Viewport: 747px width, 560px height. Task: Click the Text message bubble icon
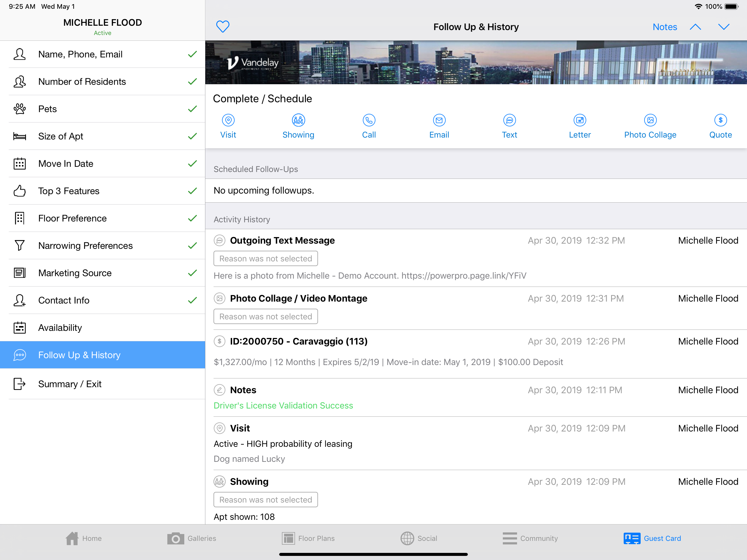(x=510, y=120)
